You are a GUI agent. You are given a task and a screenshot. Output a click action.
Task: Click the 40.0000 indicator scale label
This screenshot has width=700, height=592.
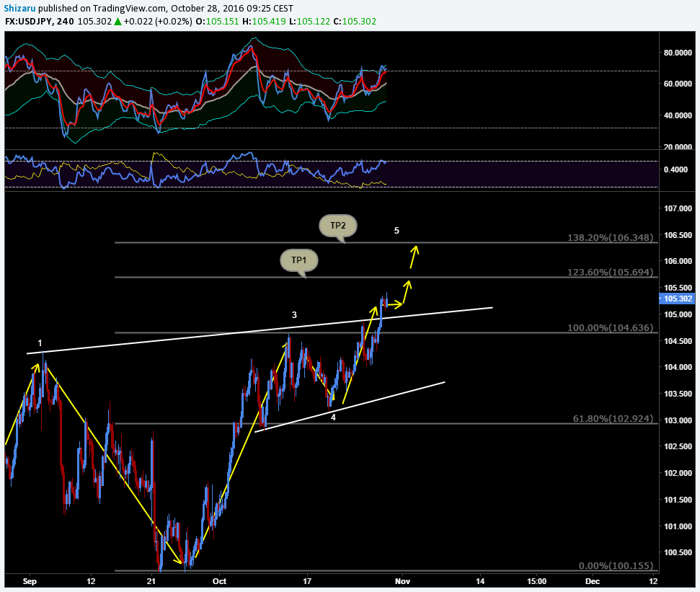click(x=678, y=115)
